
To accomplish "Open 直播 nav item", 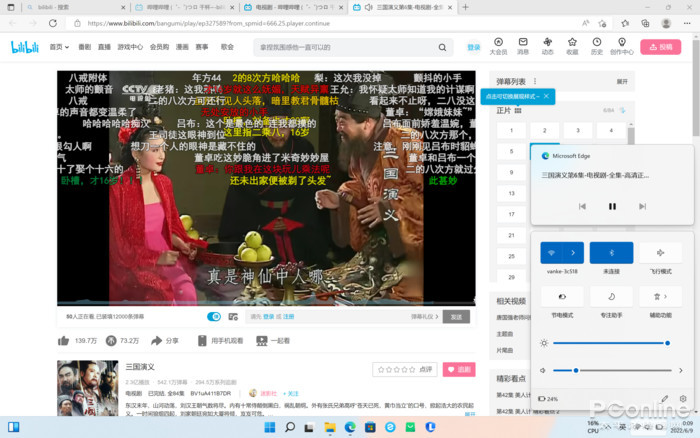I will click(x=104, y=47).
